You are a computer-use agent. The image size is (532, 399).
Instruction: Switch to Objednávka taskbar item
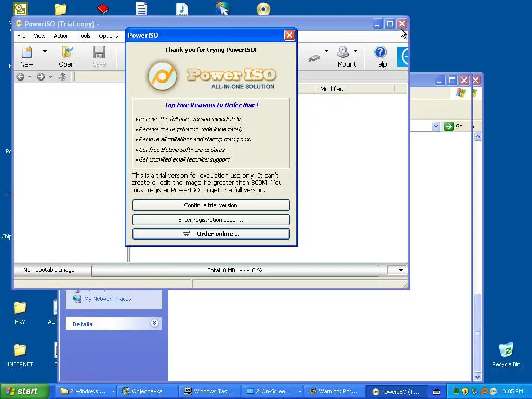pyautogui.click(x=147, y=391)
